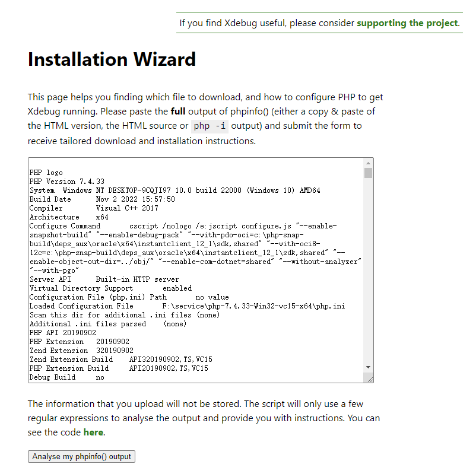The height and width of the screenshot is (474, 476).
Task: Place cursor on the "Debug Build no" line
Action: (x=66, y=377)
